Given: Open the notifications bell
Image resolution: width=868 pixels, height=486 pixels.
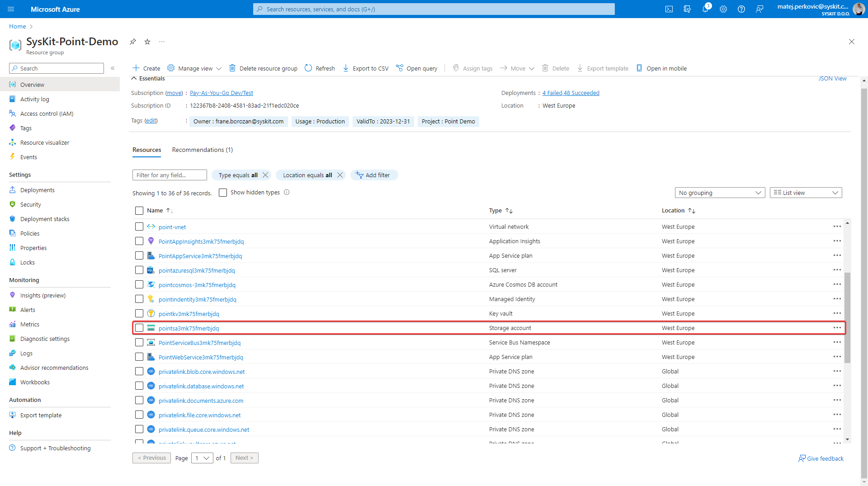Looking at the screenshot, I should 705,9.
